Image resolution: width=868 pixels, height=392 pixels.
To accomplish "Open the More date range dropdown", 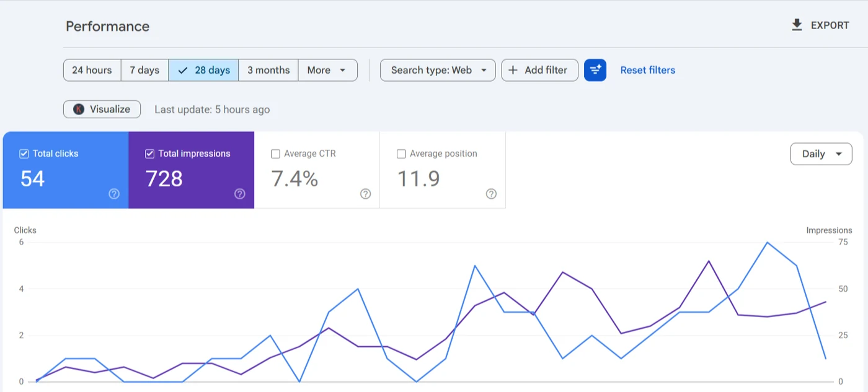I will pos(327,70).
